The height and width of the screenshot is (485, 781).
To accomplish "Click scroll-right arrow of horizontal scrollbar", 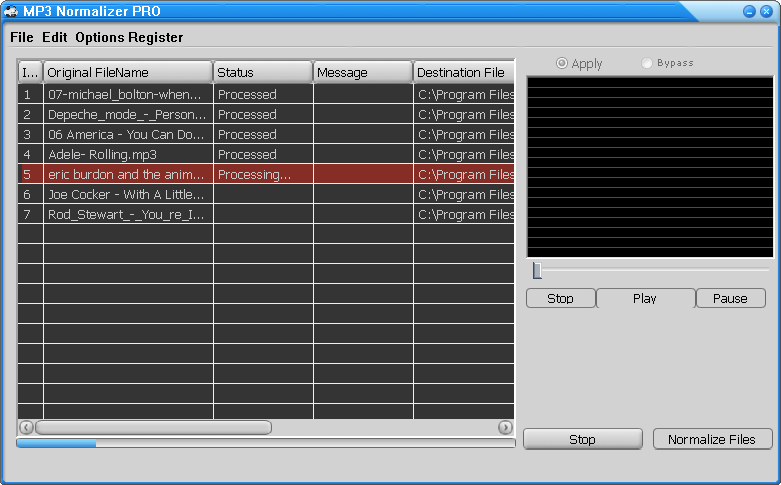I will (505, 427).
